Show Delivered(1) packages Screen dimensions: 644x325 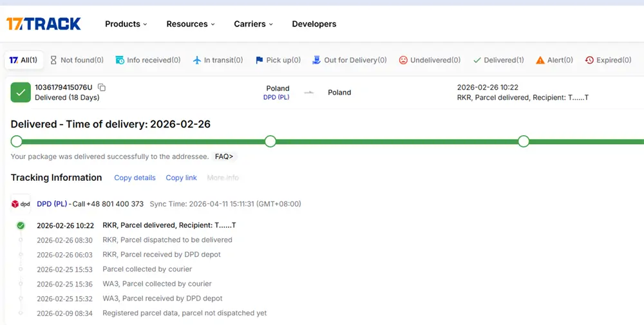click(498, 60)
